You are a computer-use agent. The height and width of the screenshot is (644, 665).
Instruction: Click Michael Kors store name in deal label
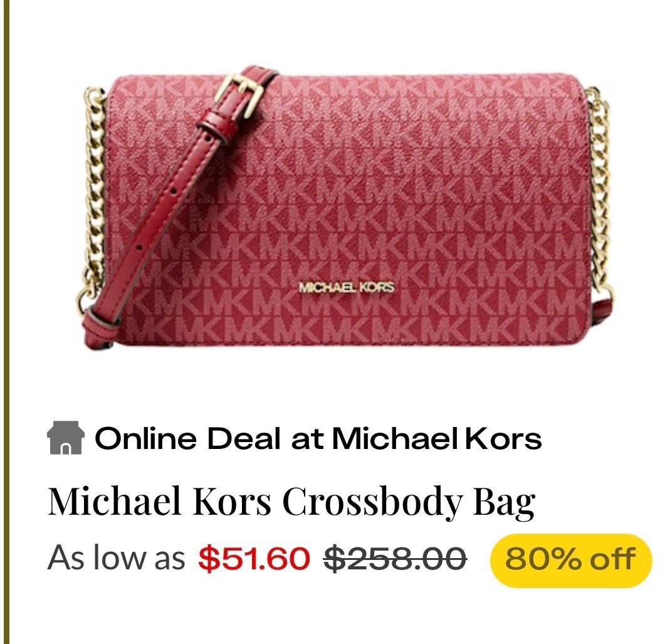437,438
